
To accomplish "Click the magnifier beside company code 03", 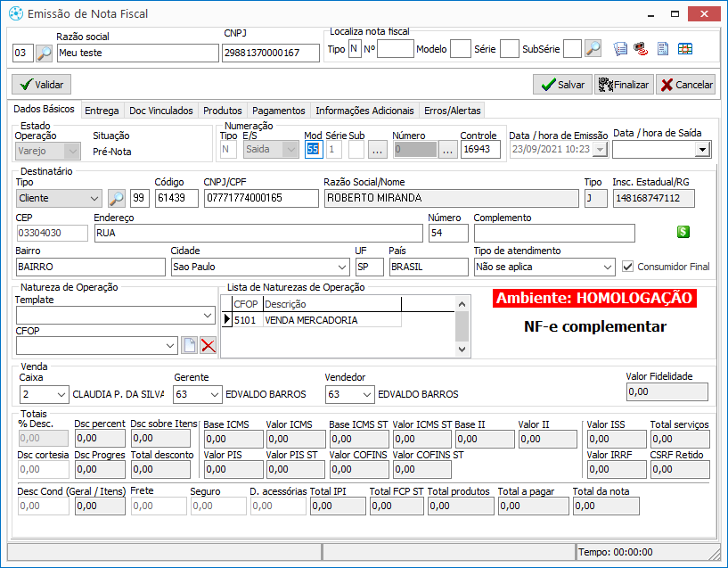I will click(44, 53).
